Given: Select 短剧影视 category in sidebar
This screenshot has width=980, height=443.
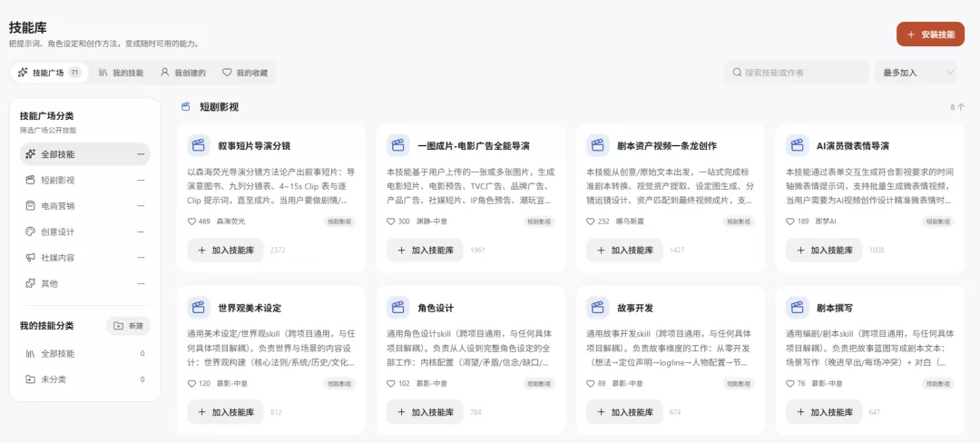Looking at the screenshot, I should coord(85,180).
